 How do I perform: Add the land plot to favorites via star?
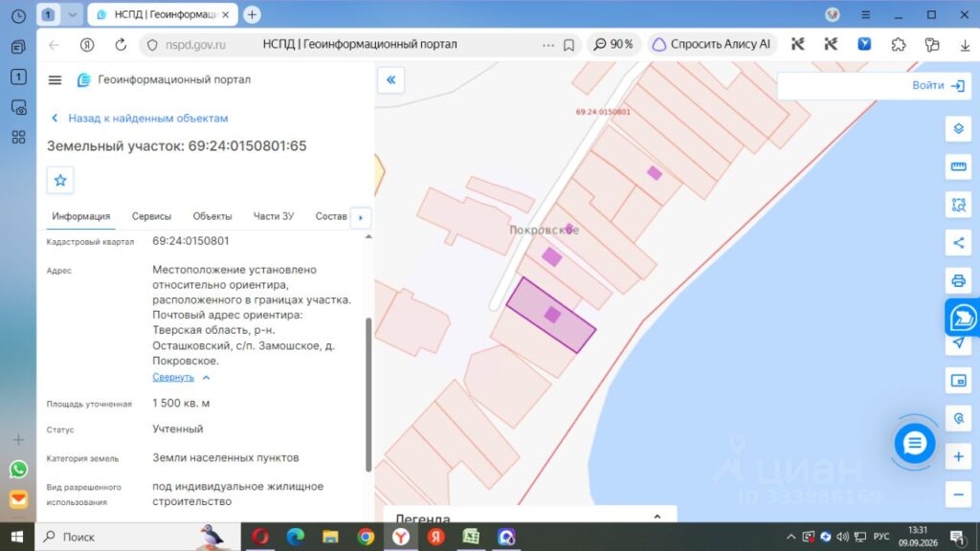coord(60,181)
